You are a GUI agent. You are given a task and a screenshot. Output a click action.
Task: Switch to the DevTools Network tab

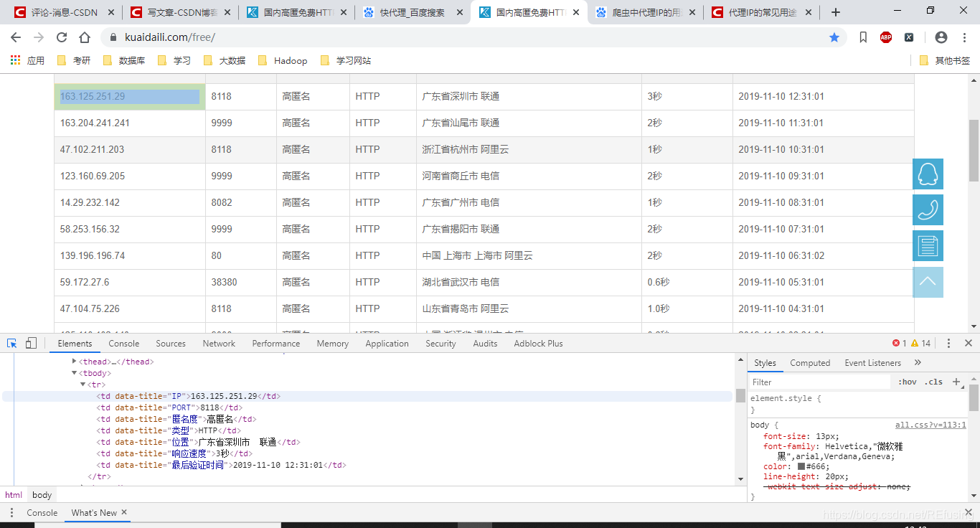pos(219,344)
